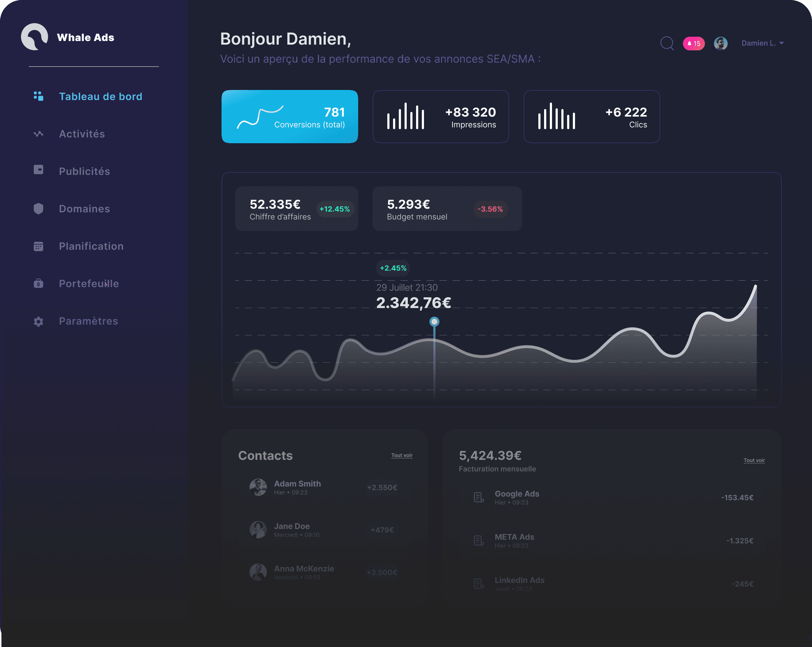Open the Tableau de bord menu item
The width and height of the screenshot is (812, 647).
tap(101, 96)
